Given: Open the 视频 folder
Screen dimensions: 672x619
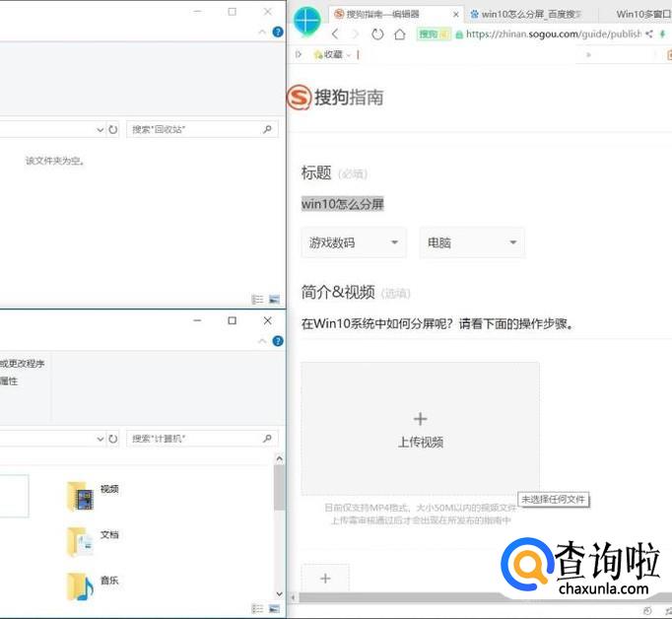Looking at the screenshot, I should coord(93,496).
